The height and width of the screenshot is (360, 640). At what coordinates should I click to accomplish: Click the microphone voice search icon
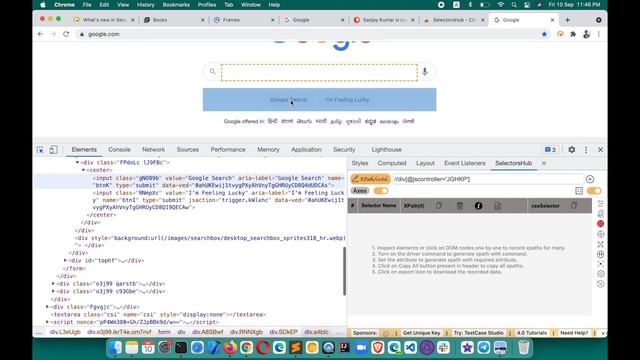click(425, 72)
